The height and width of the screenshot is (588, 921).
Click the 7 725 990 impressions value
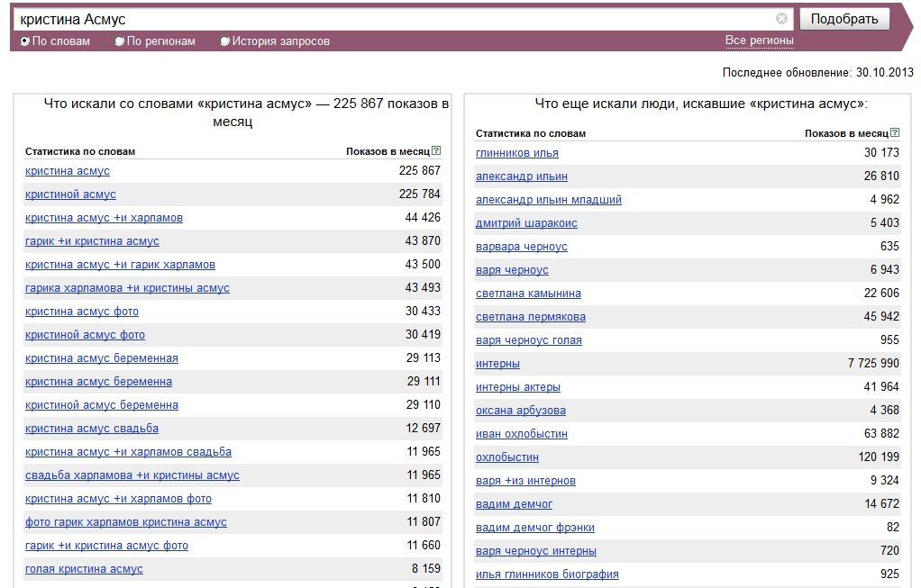click(x=873, y=363)
